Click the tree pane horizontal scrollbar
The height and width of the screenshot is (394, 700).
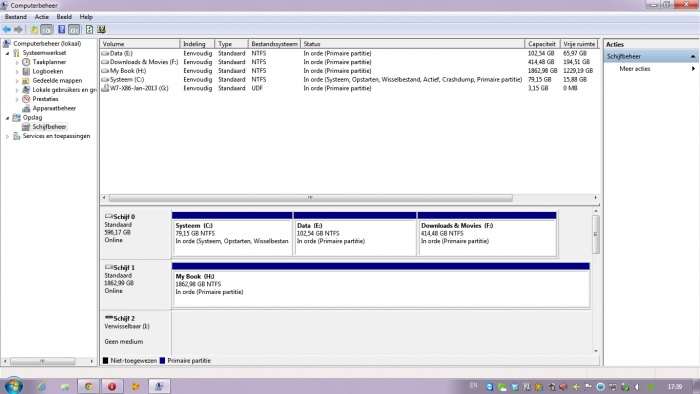tap(43, 361)
